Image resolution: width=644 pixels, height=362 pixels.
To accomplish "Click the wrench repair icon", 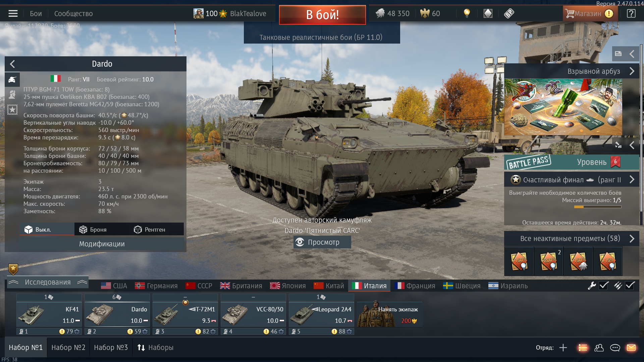I will (x=592, y=286).
